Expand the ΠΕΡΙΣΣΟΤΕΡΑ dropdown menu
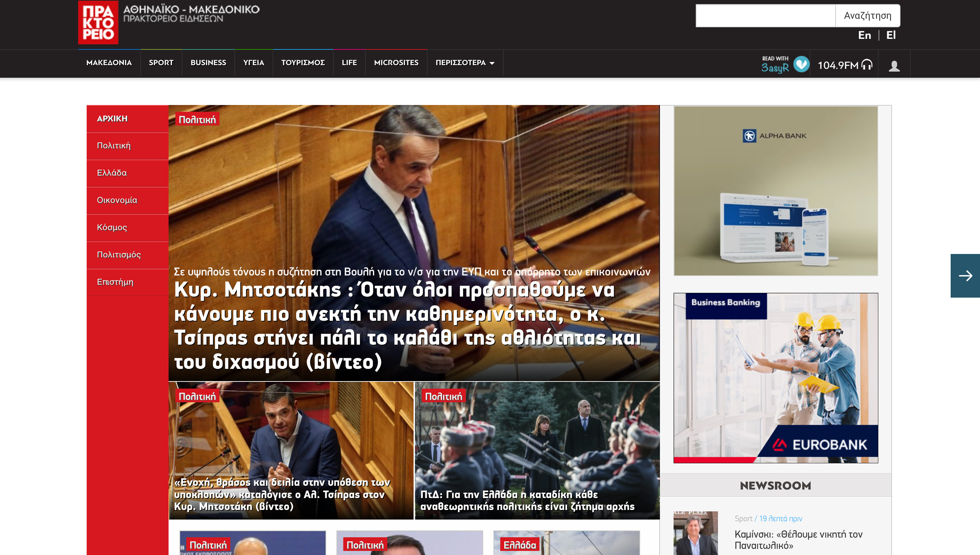The height and width of the screenshot is (555, 980). point(465,62)
